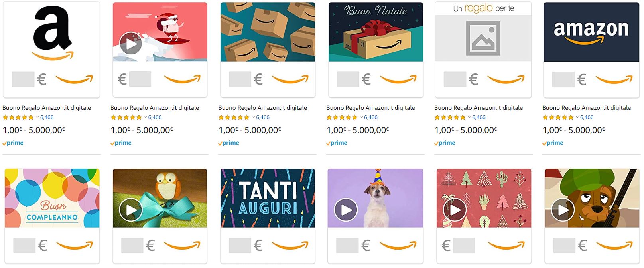Viewport: 644px width, 268px height.
Task: Open 6,466 reviews under 'Un regalo per te' card
Action: click(479, 117)
